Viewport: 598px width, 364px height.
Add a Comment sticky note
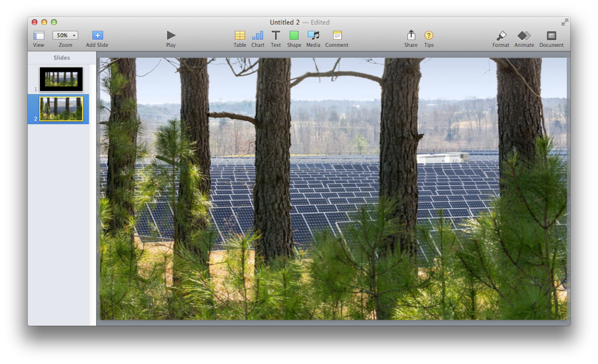point(337,35)
